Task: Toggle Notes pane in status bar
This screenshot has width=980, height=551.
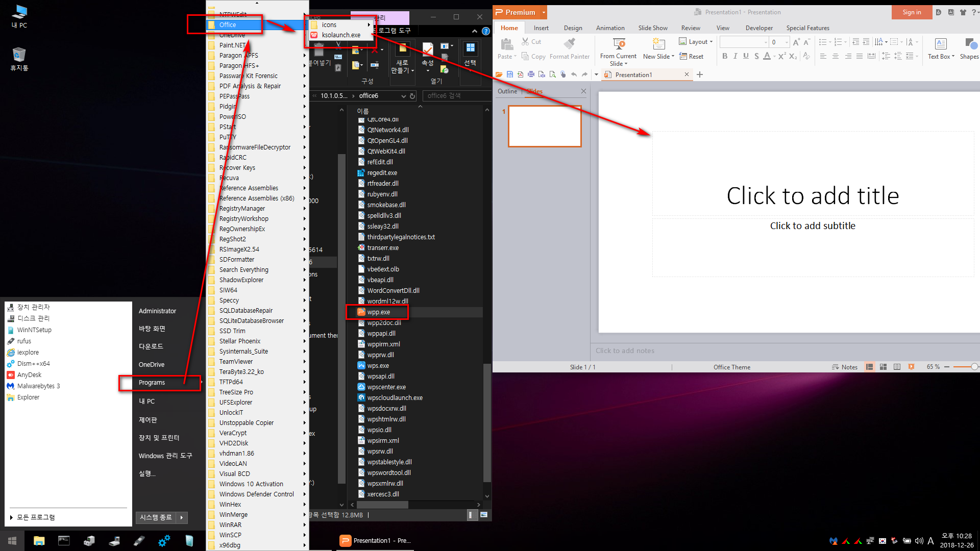Action: [x=845, y=367]
